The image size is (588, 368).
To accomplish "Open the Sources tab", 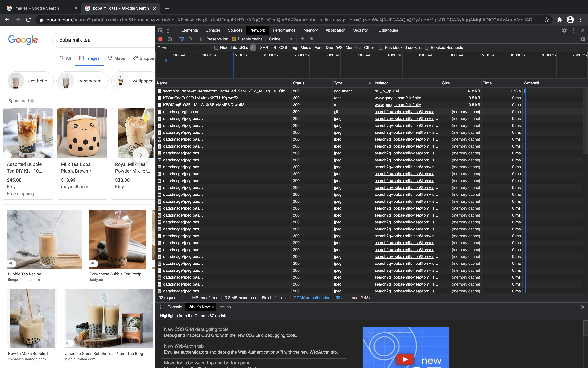I will [235, 30].
